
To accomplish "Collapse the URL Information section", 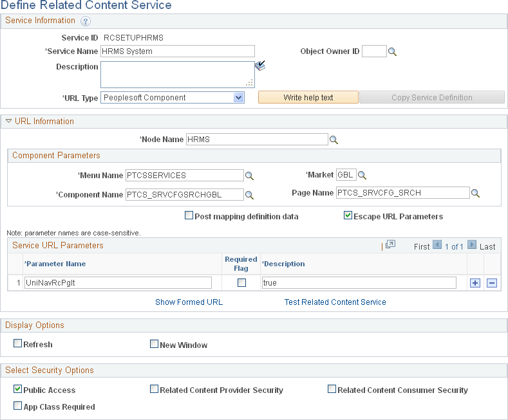I will (8, 121).
